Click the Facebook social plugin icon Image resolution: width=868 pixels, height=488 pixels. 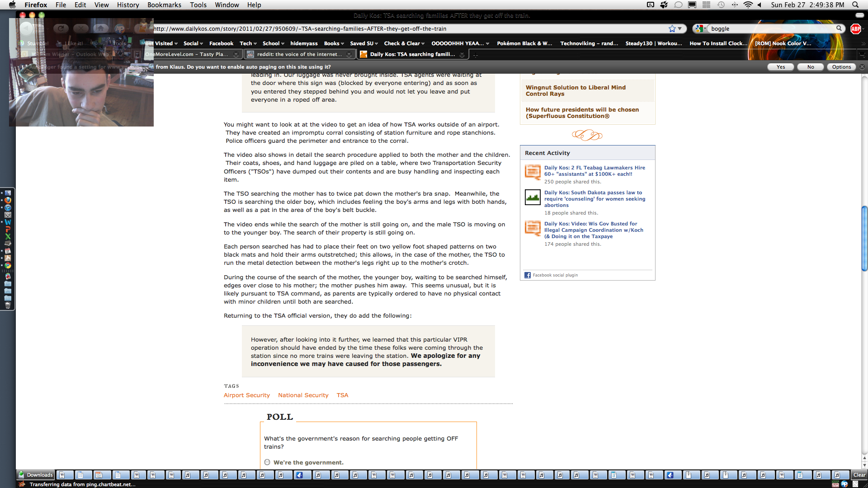coord(528,275)
